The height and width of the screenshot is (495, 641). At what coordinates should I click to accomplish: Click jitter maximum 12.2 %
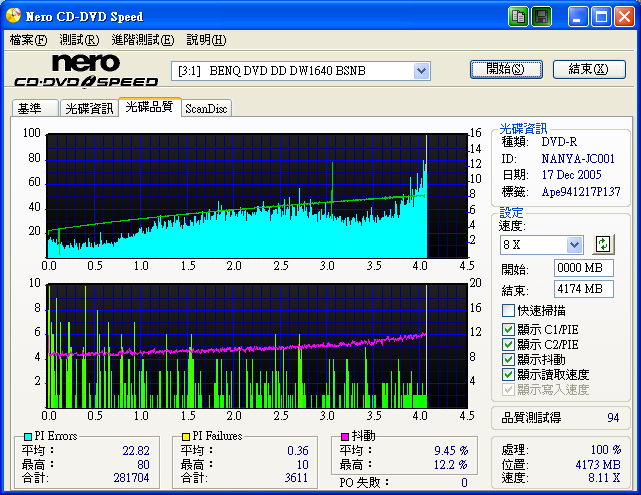(450, 464)
